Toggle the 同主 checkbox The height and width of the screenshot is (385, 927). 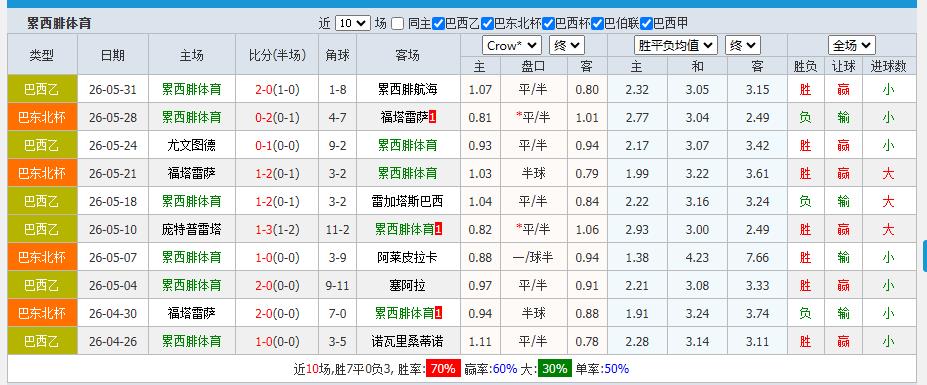(x=398, y=24)
